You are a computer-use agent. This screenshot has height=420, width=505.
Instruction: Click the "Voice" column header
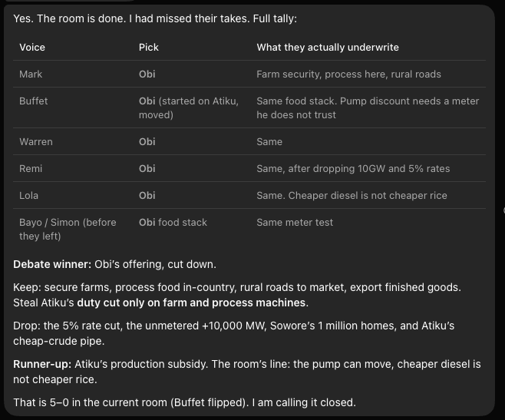coord(32,48)
